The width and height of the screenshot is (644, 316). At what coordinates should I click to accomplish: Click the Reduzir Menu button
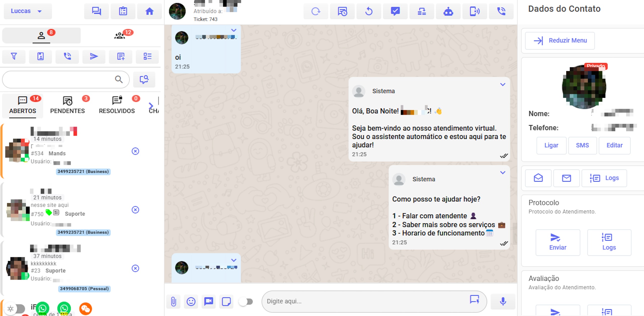[560, 40]
